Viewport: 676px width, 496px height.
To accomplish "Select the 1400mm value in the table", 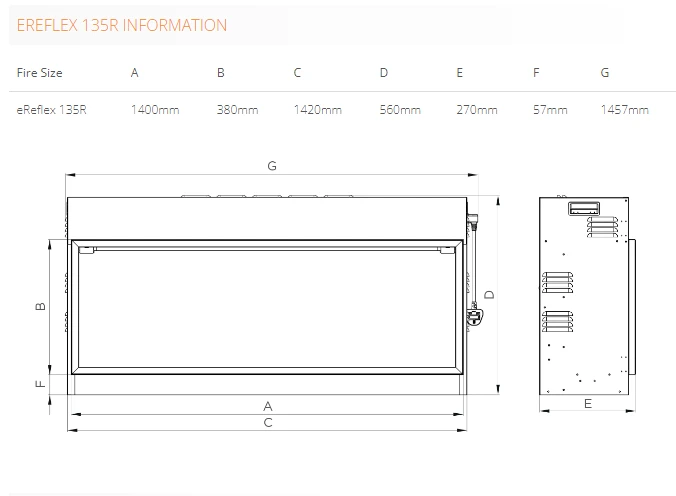I will [154, 109].
